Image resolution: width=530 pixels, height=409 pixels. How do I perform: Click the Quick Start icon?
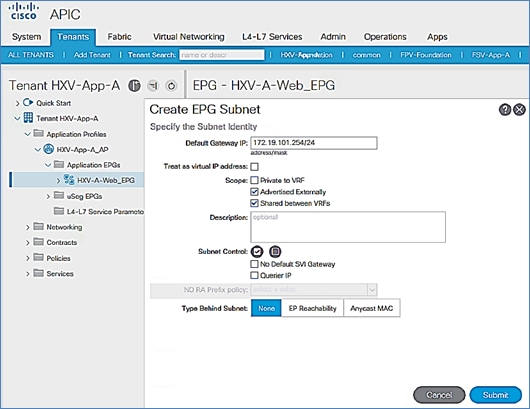(x=28, y=102)
